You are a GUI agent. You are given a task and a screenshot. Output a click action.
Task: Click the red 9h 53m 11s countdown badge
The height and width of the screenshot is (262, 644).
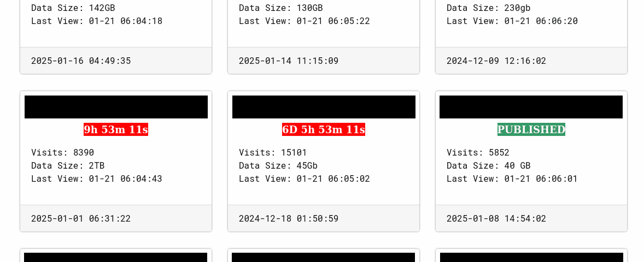116,129
